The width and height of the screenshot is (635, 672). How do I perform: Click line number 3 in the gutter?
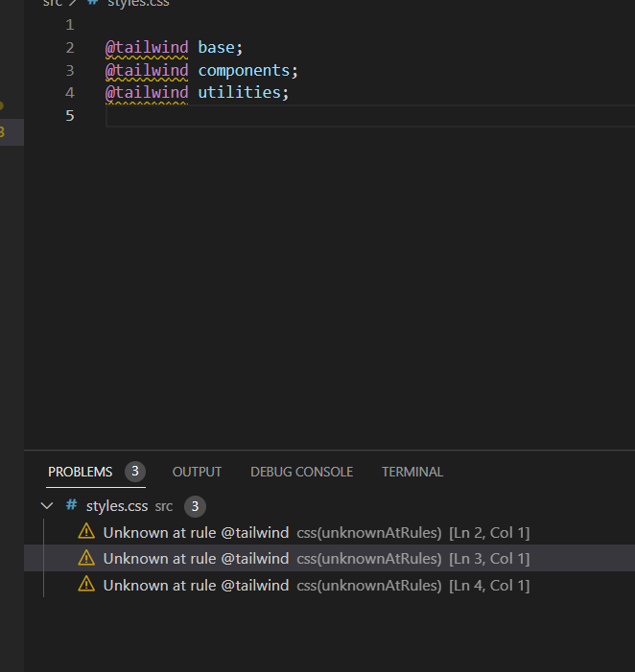tap(70, 70)
